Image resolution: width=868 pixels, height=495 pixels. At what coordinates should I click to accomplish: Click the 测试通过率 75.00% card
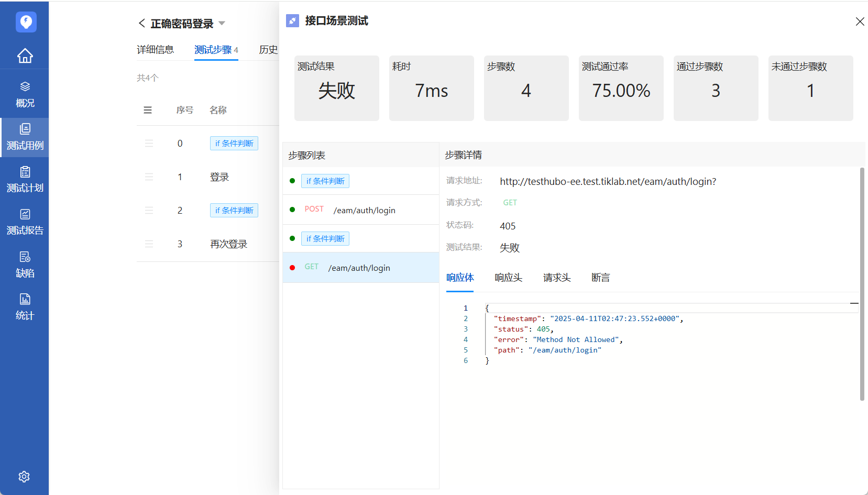pos(621,88)
